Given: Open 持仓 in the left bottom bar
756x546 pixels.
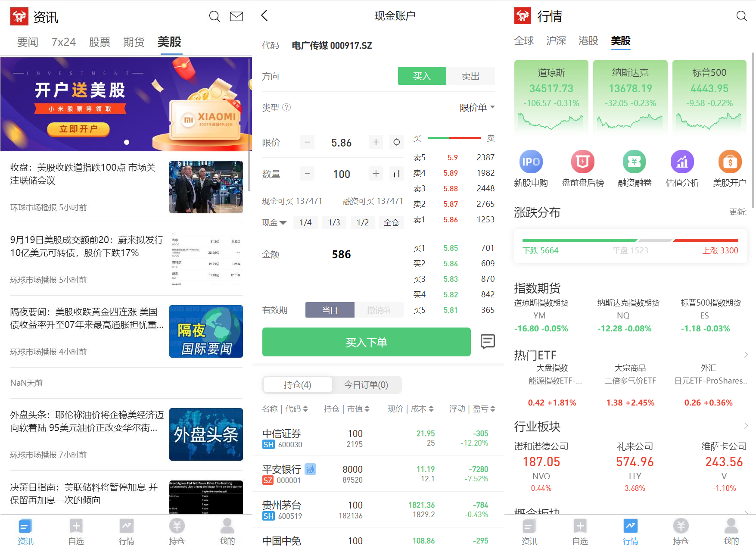Looking at the screenshot, I should click(177, 532).
